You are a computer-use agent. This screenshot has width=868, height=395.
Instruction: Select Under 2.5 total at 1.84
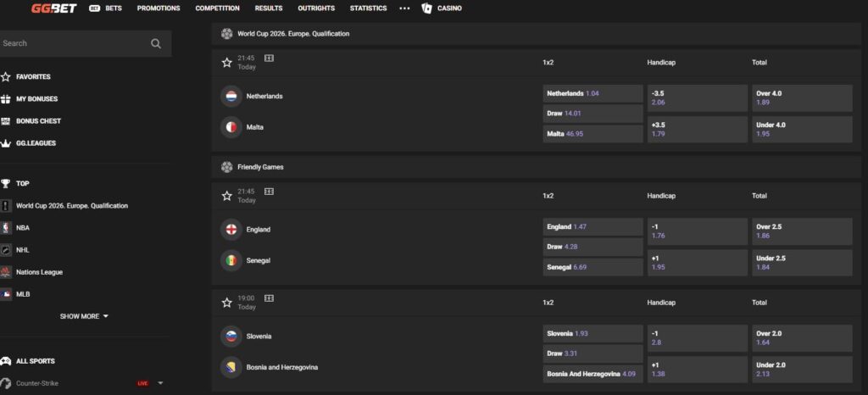pos(802,263)
